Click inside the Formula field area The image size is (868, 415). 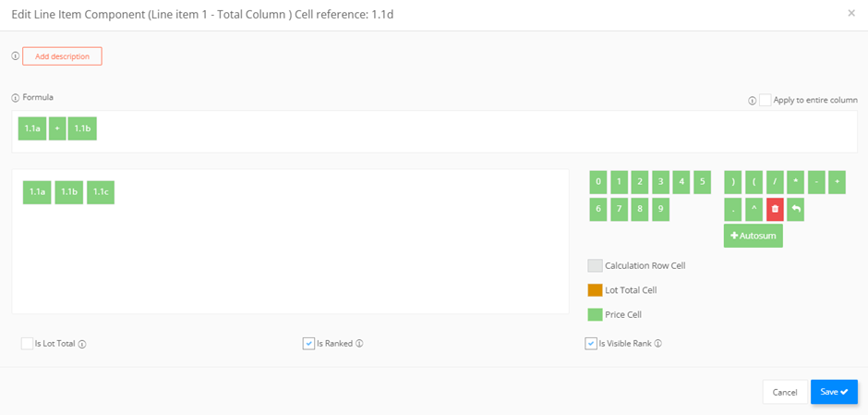tap(435, 131)
